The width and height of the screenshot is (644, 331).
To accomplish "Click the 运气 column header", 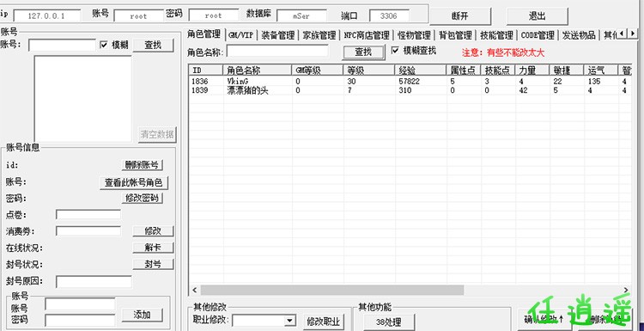I will point(601,70).
